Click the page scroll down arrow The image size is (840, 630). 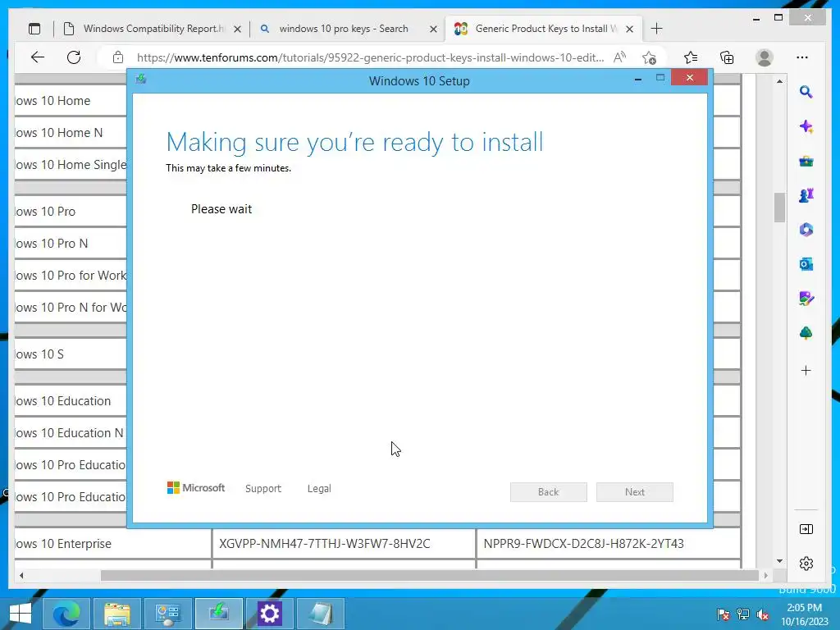coord(779,561)
